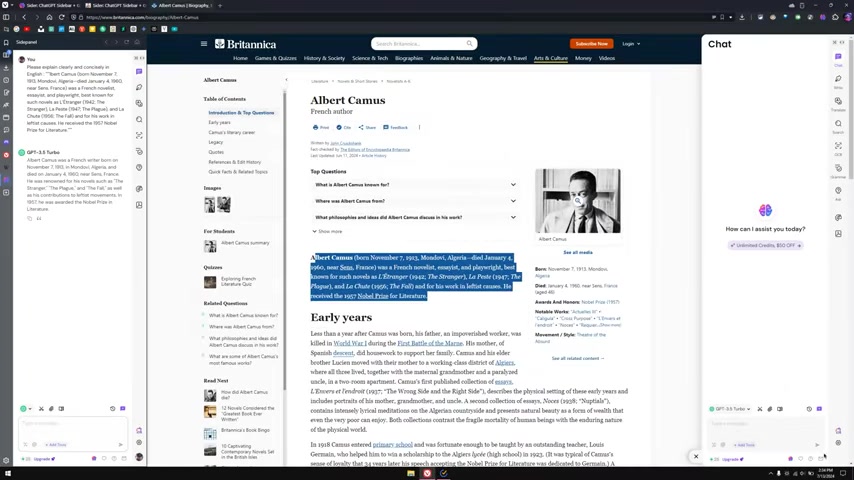Expand 'What is Albert Camus known for?' question
The width and height of the screenshot is (854, 480).
[415, 185]
